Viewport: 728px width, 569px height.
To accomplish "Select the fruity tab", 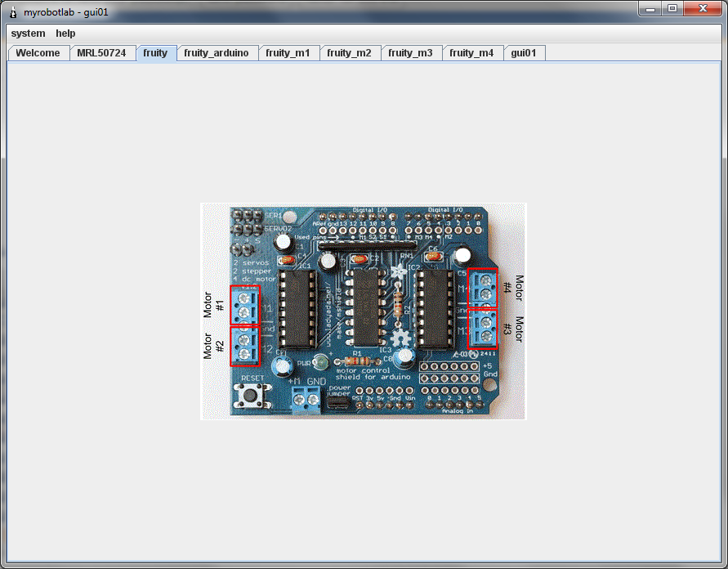I will pyautogui.click(x=155, y=53).
